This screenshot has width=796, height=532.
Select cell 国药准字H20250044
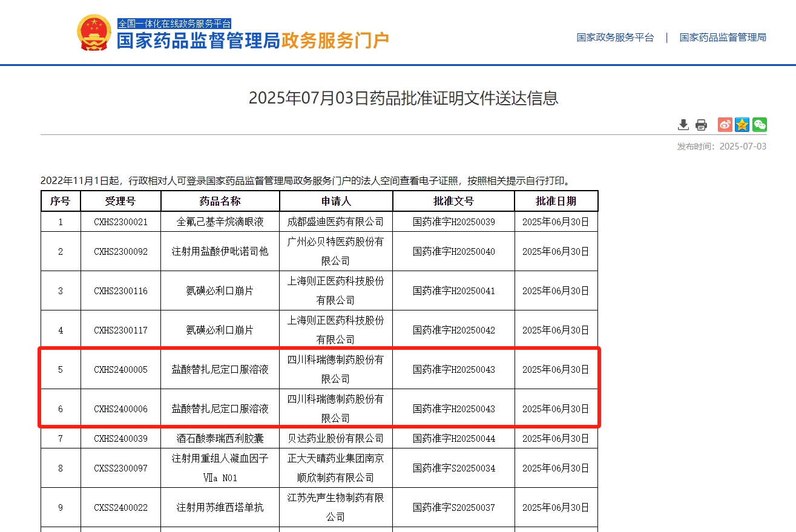tap(453, 438)
